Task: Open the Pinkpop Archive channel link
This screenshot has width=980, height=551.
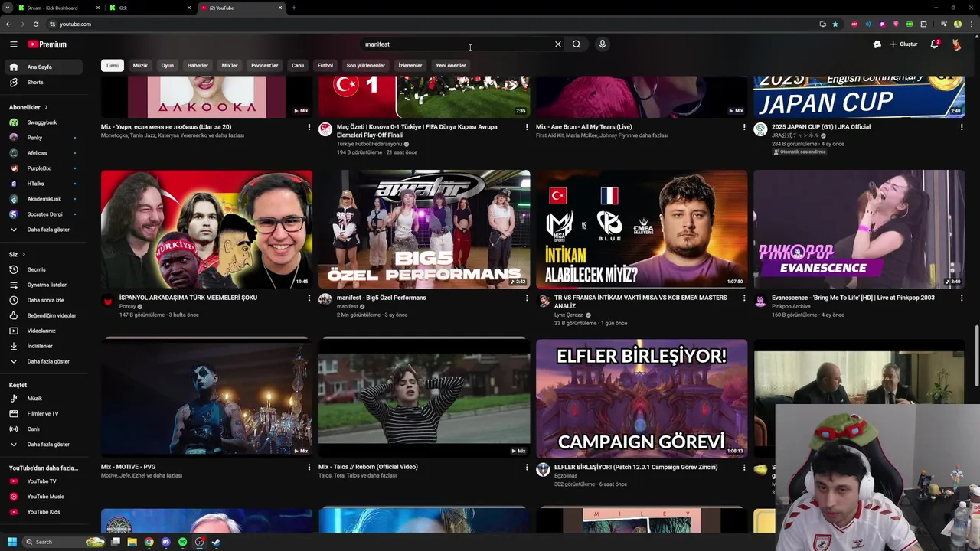Action: pos(791,306)
